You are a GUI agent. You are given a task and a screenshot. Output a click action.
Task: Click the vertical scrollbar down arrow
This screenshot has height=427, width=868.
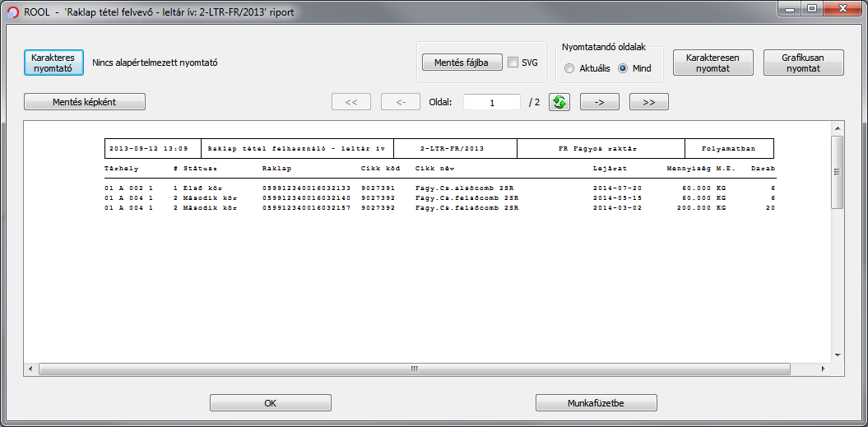[838, 355]
